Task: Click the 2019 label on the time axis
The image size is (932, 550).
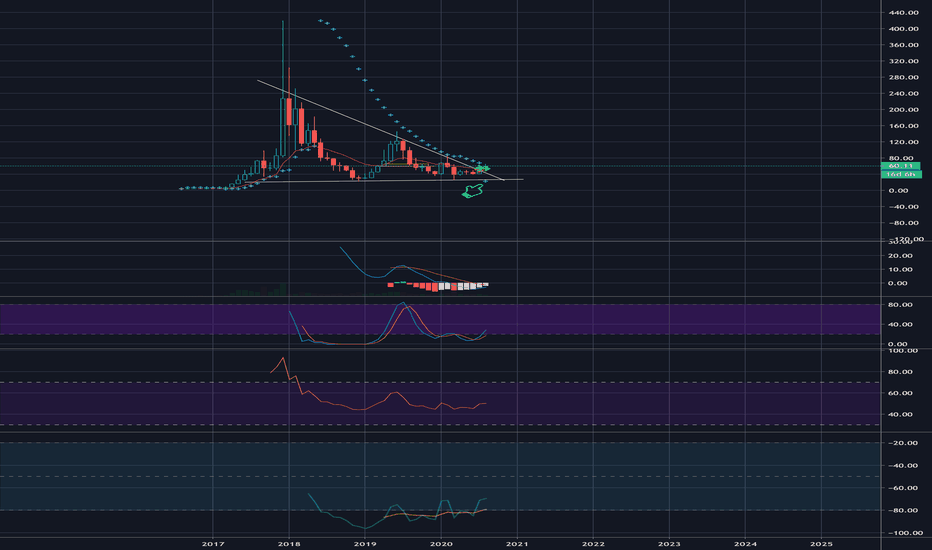Action: tap(365, 544)
